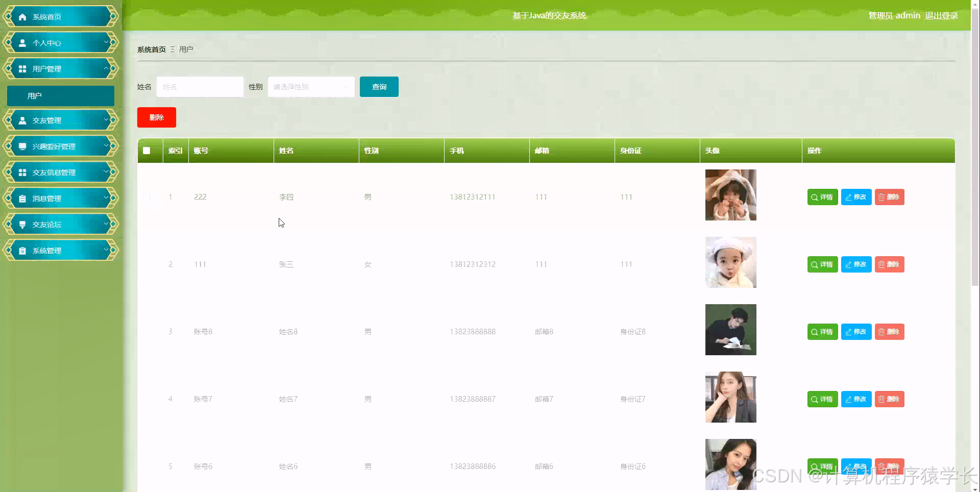This screenshot has width=980, height=492.
Task: Click the magnifier icon in 姓名8's 详情 button
Action: [815, 332]
